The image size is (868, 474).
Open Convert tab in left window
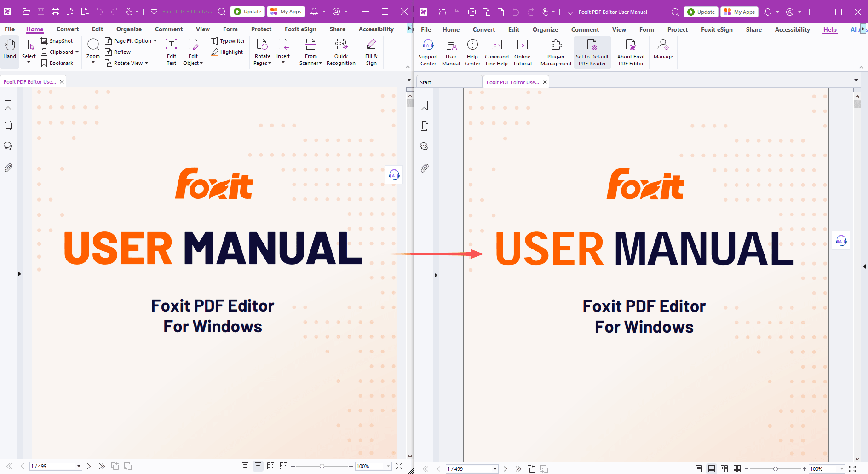[x=68, y=29]
